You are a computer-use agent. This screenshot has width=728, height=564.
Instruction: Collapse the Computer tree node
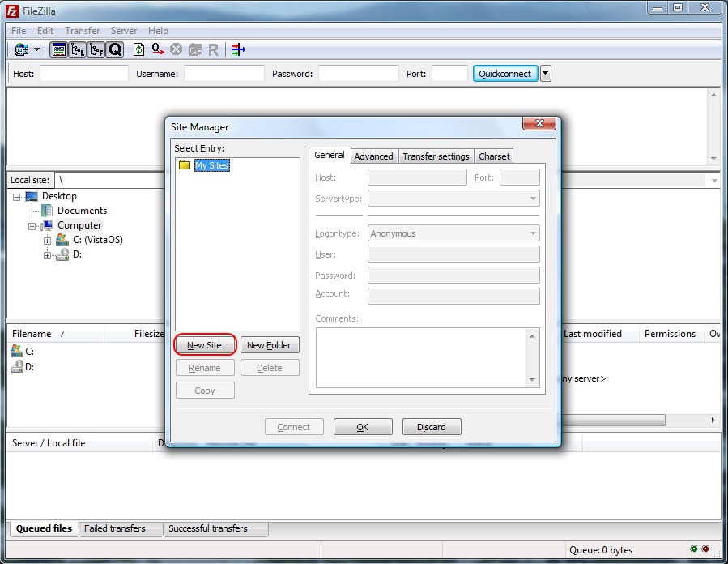point(32,226)
